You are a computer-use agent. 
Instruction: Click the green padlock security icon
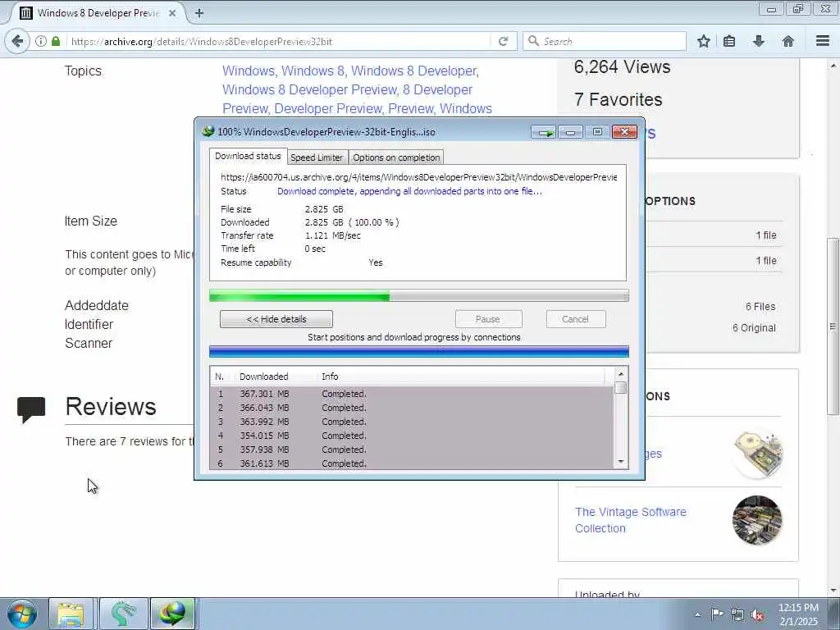(x=56, y=41)
